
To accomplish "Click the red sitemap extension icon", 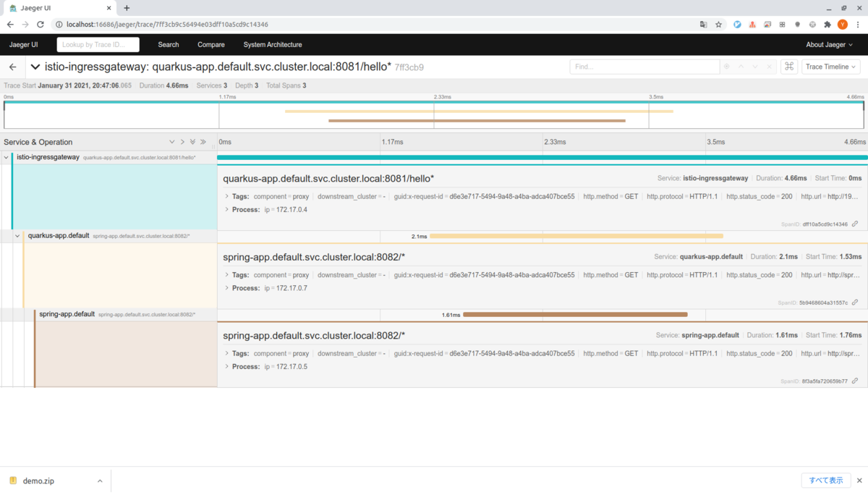I will click(x=752, y=24).
